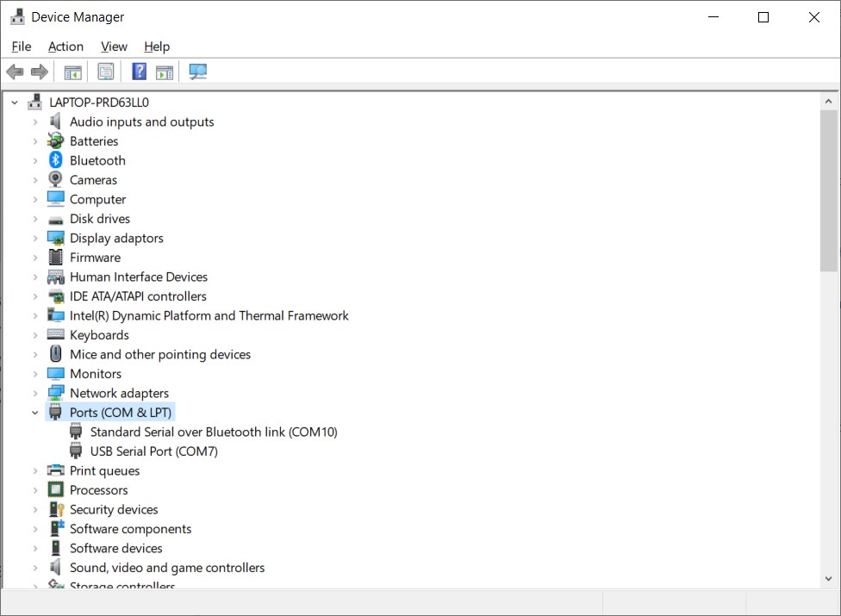Expand the Monitors category chevron
Image resolution: width=841 pixels, height=616 pixels.
tap(35, 374)
